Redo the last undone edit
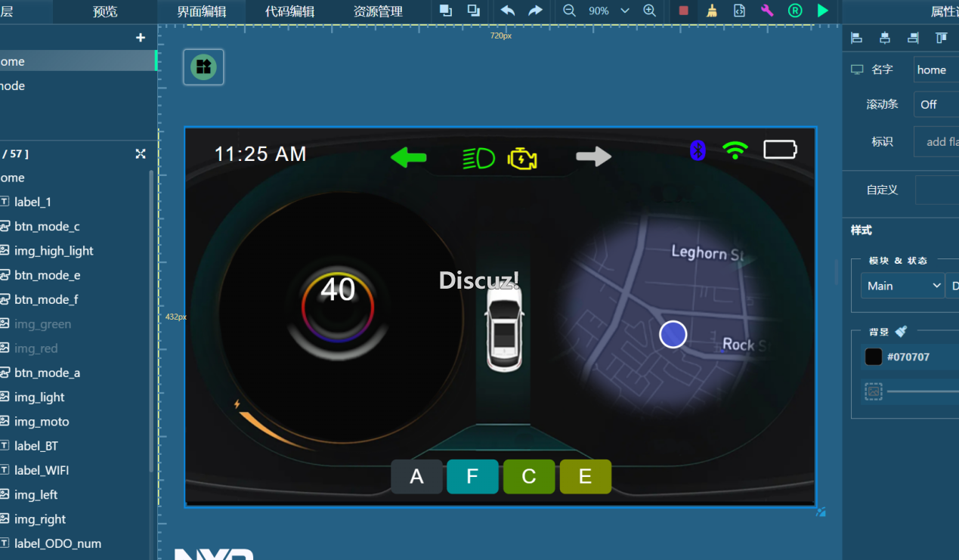 tap(535, 11)
